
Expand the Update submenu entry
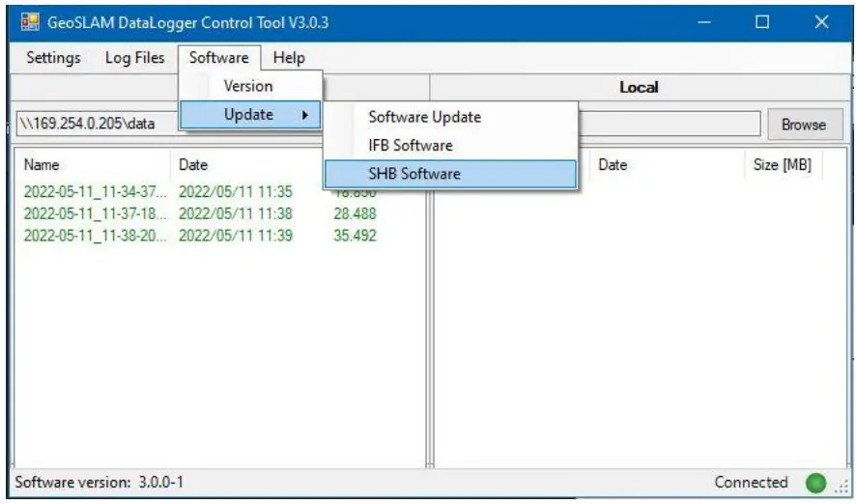[250, 115]
